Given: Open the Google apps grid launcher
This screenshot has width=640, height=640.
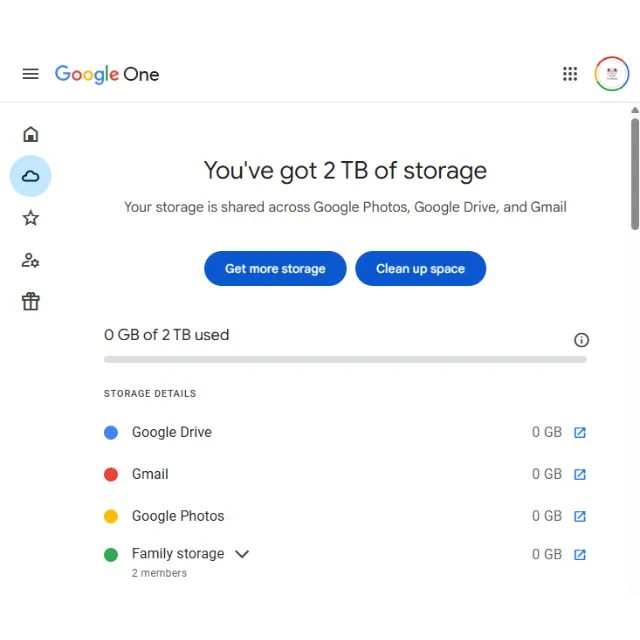Looking at the screenshot, I should click(x=570, y=74).
